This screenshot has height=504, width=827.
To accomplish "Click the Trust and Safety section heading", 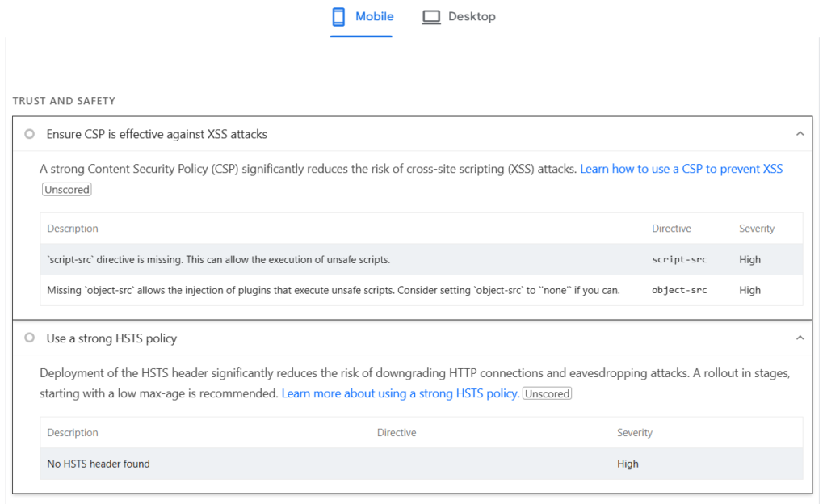I will (x=64, y=101).
